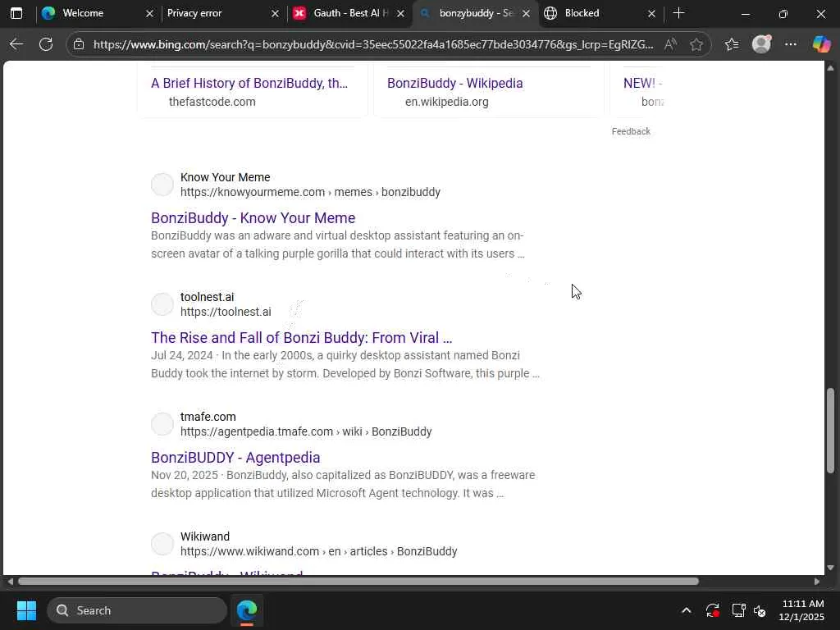The height and width of the screenshot is (630, 840).
Task: View site information lock icon
Action: 79,44
